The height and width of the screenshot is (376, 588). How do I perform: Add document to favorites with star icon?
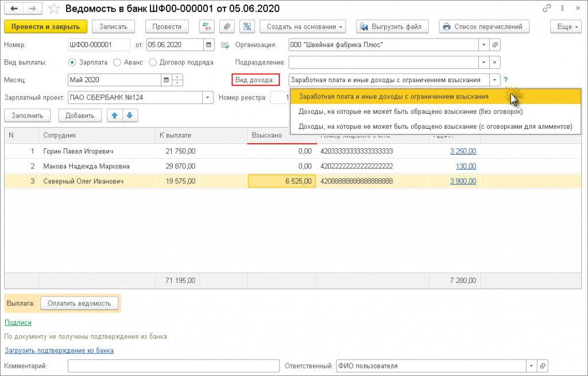(53, 9)
